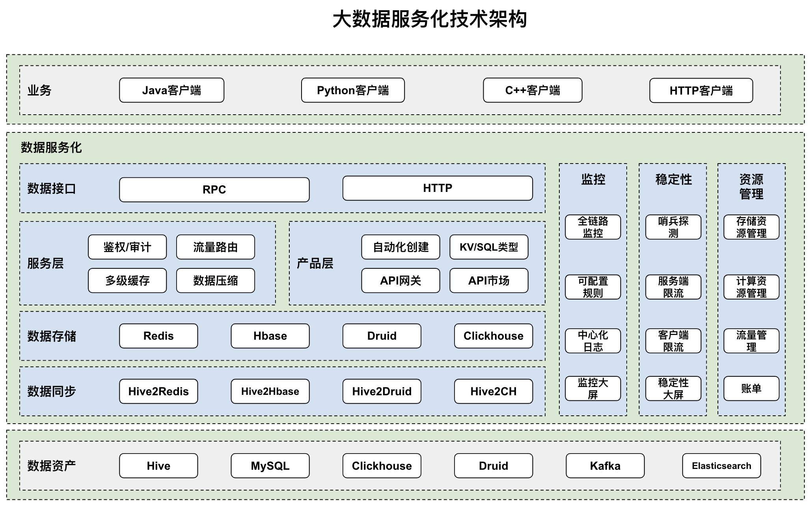The width and height of the screenshot is (812, 506).
Task: Select the Elasticsearch box
Action: (x=721, y=466)
